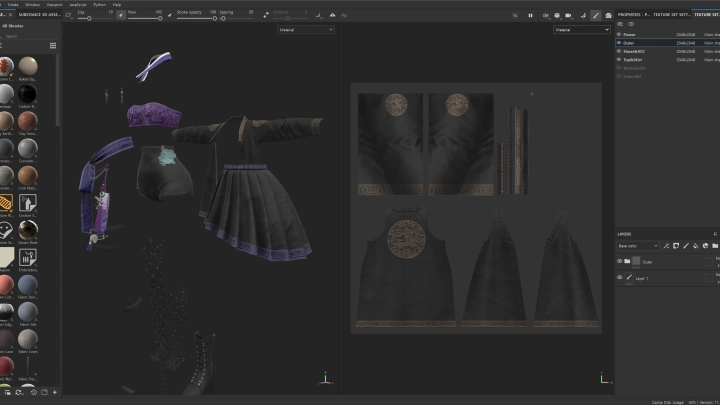Open the Base color channel dropdown
Viewport: 720px width, 405px height.
pos(638,246)
